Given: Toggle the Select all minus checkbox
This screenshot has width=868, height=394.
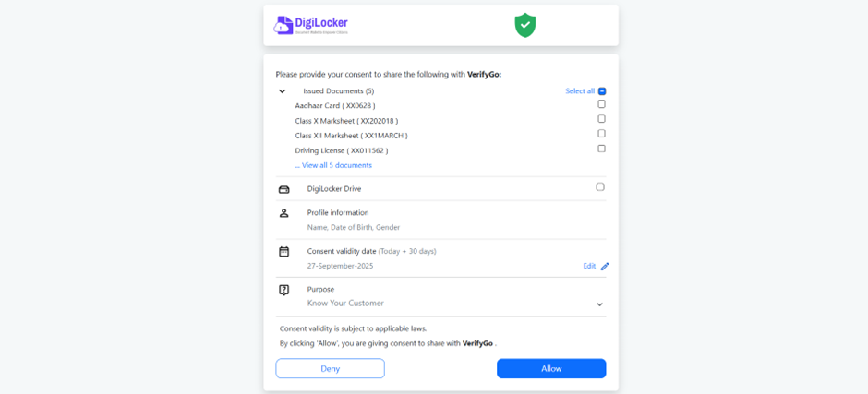Looking at the screenshot, I should pyautogui.click(x=602, y=91).
